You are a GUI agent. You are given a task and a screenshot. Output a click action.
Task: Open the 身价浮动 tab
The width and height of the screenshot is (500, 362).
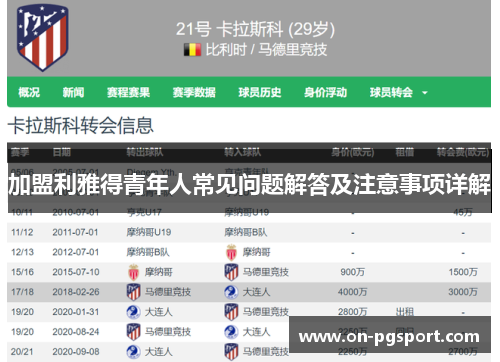pos(325,92)
